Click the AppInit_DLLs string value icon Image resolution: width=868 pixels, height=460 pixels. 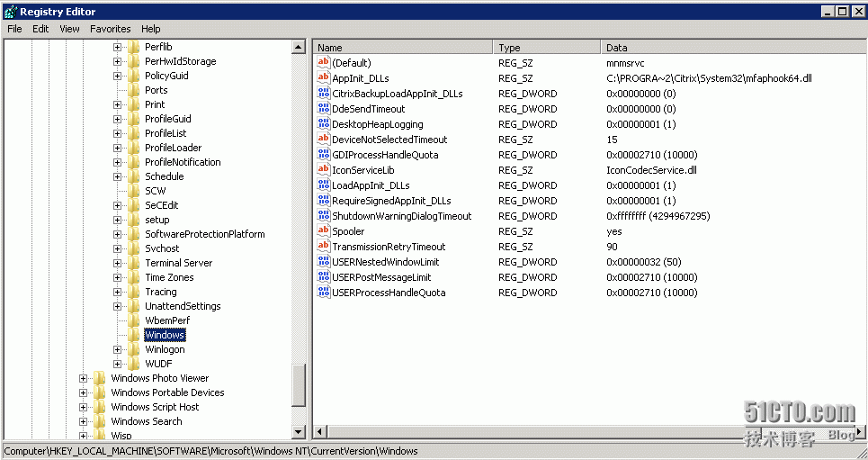pos(323,78)
